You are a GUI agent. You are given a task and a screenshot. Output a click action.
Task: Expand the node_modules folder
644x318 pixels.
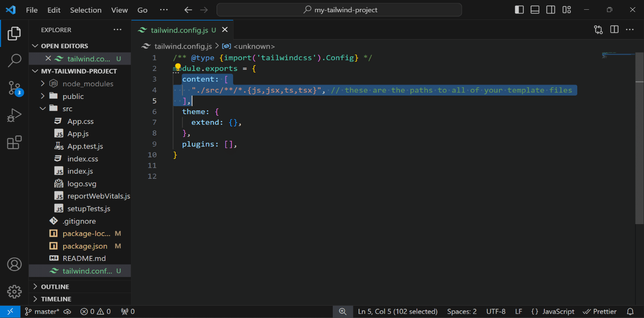[x=80, y=84]
